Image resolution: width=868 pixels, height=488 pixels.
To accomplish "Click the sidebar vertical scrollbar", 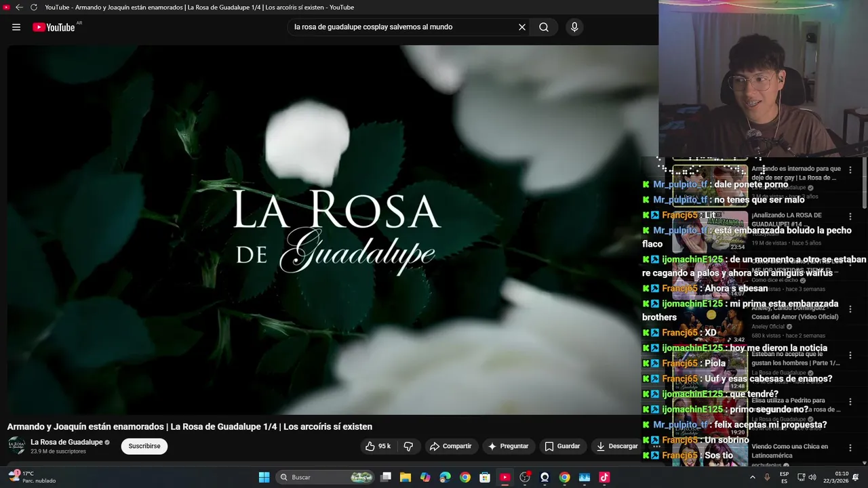I will (x=864, y=183).
